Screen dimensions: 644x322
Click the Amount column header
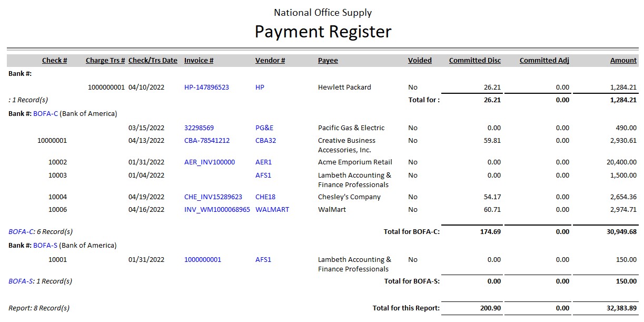point(623,61)
